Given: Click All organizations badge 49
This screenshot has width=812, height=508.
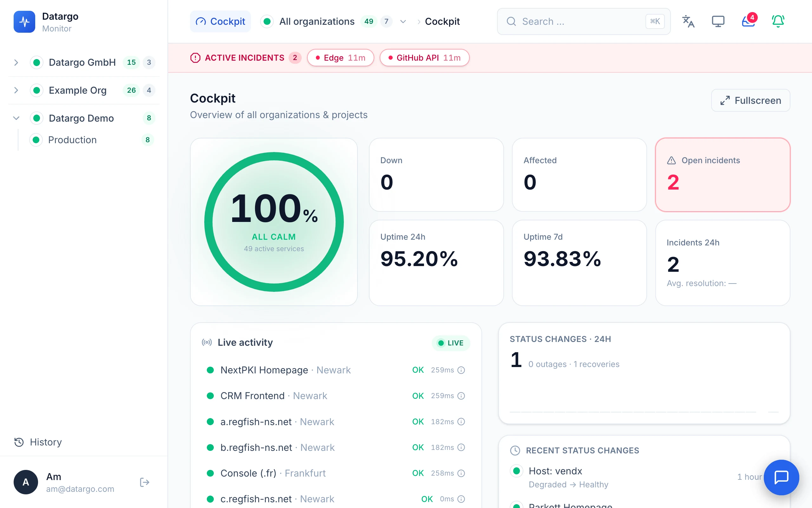Looking at the screenshot, I should pos(369,22).
